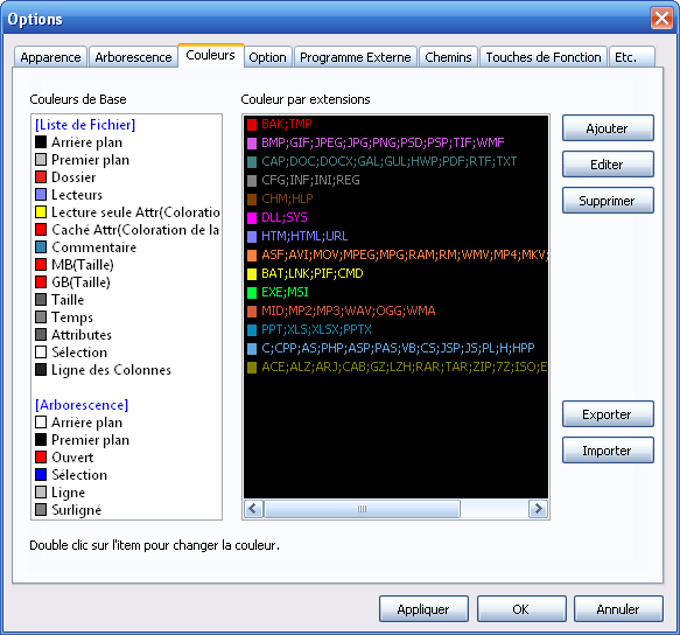Select the Couleurs tab
This screenshot has width=680, height=635.
(x=211, y=55)
